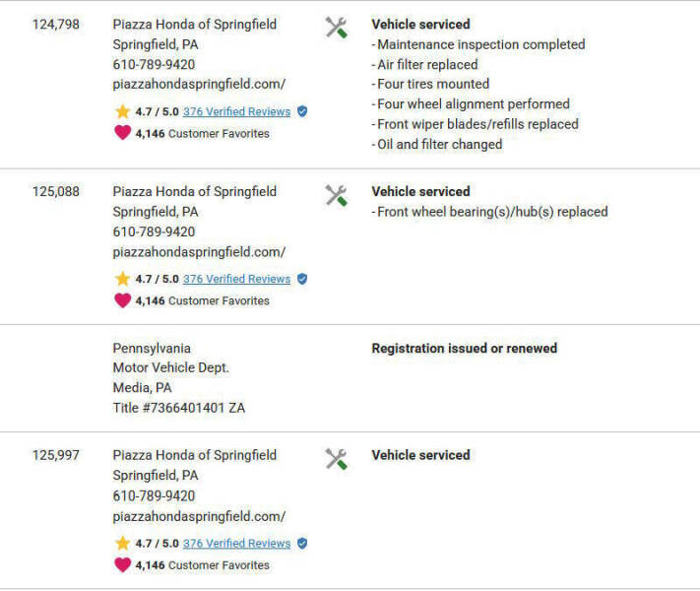Click the service wrench icon for the 125,088 entry
This screenshot has height=591, width=700.
[x=336, y=195]
